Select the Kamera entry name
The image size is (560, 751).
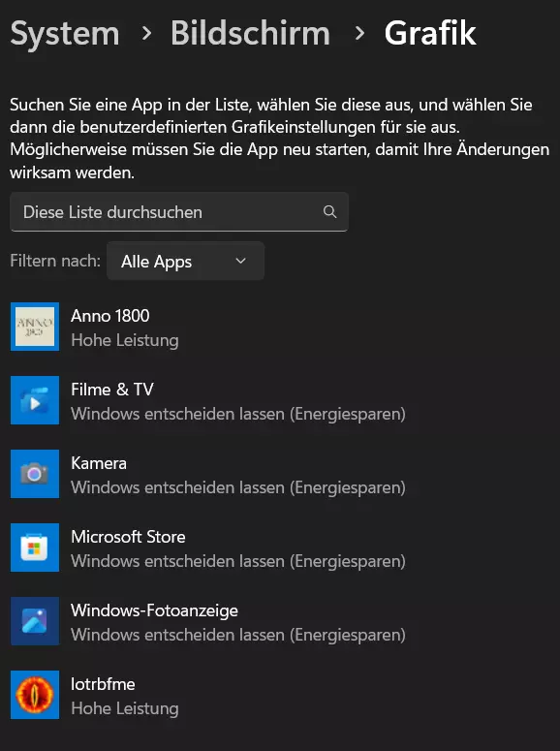99,463
